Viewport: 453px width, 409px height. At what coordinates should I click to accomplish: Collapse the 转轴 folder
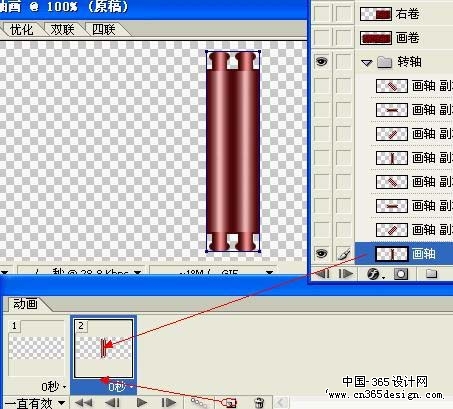pos(367,62)
